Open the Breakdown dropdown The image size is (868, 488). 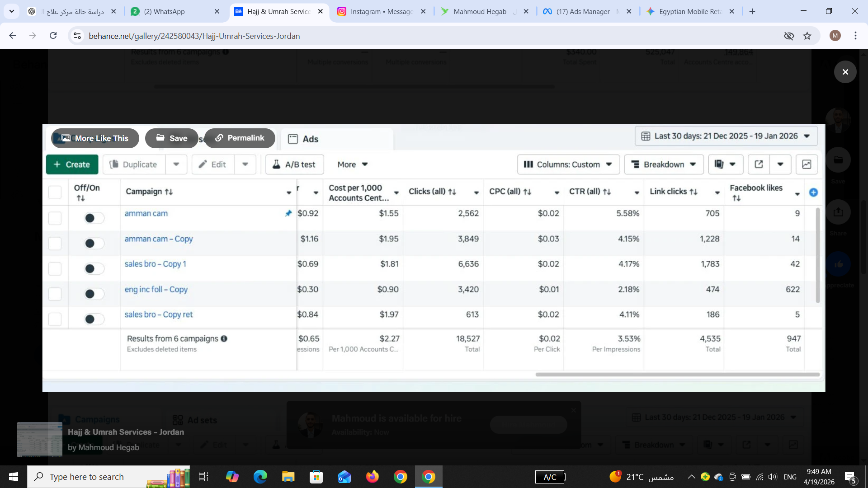664,164
